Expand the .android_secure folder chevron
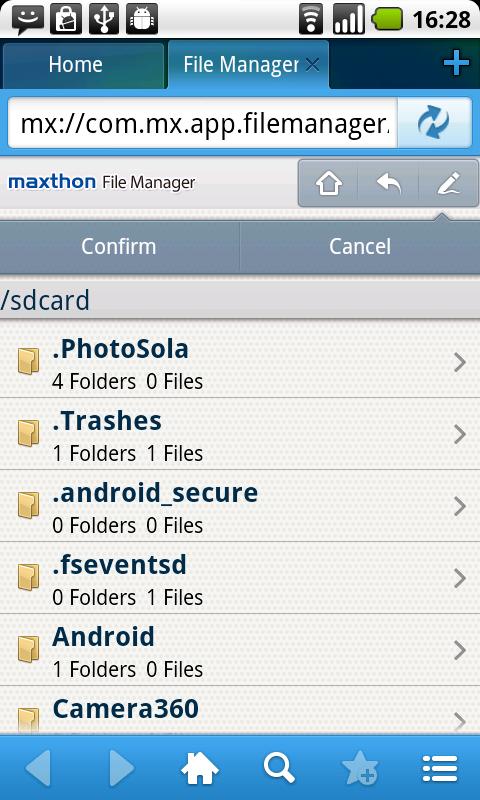Screen dimensions: 480x800 point(460,506)
